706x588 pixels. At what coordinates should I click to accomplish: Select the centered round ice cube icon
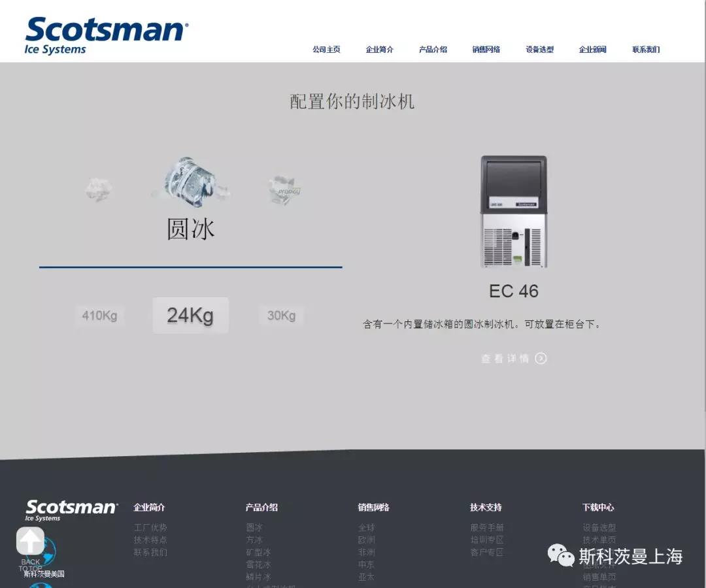tap(191, 182)
